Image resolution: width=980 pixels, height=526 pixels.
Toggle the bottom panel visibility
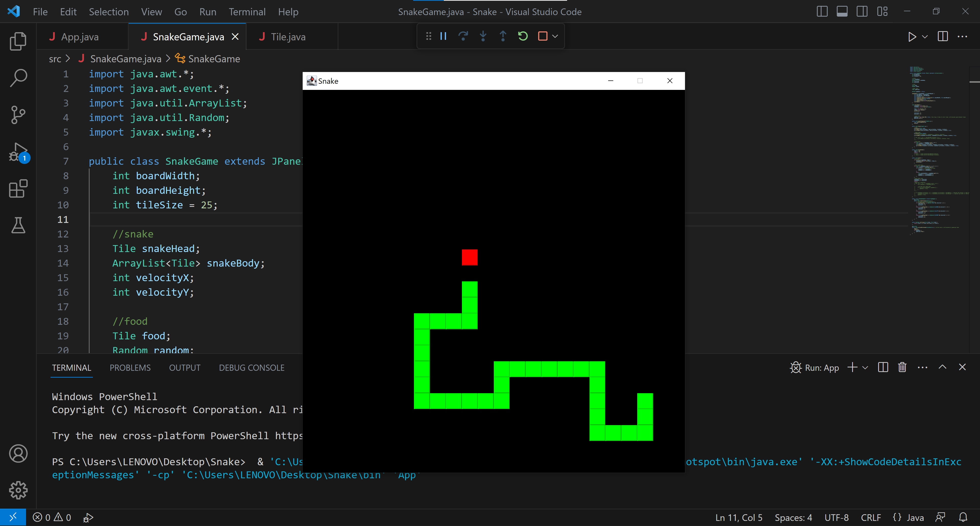pyautogui.click(x=842, y=11)
